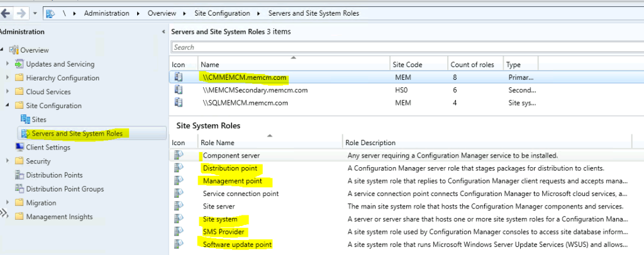Click the Updates and Servicing icon
The height and width of the screenshot is (255, 644).
(x=19, y=64)
